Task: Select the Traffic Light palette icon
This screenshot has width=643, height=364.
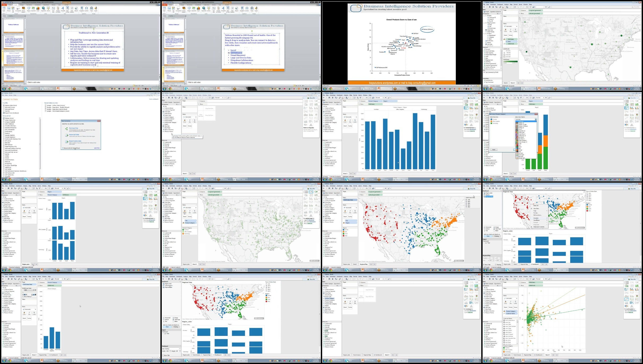Action: click(x=517, y=133)
